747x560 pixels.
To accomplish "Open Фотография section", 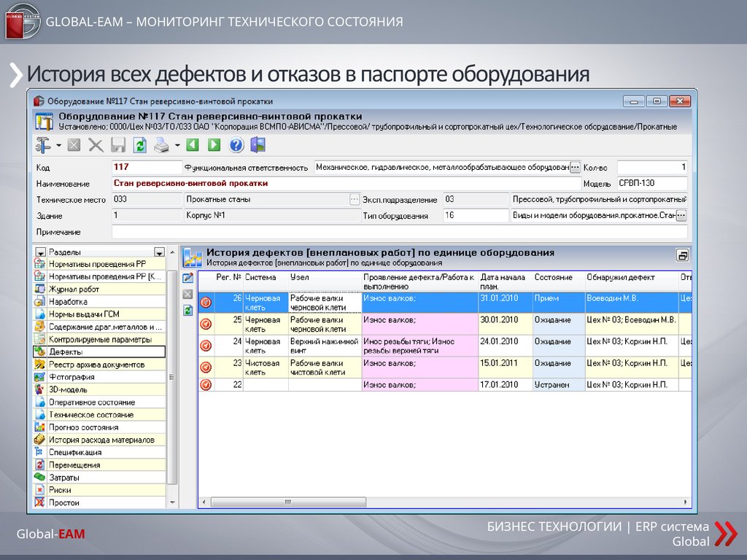I will 99,377.
